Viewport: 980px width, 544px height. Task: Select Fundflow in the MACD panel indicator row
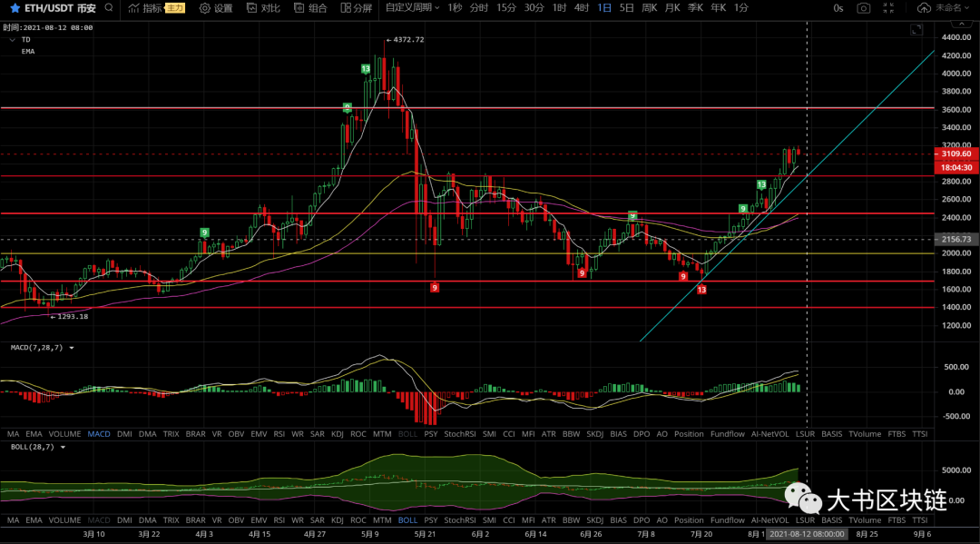[728, 434]
